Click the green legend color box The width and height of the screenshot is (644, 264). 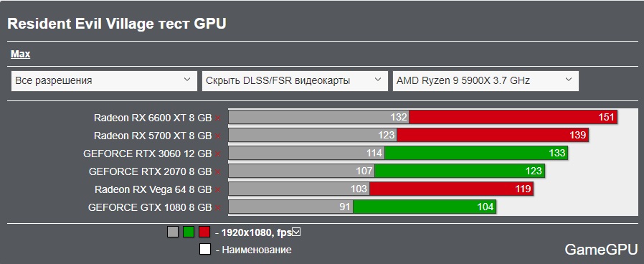(x=189, y=232)
